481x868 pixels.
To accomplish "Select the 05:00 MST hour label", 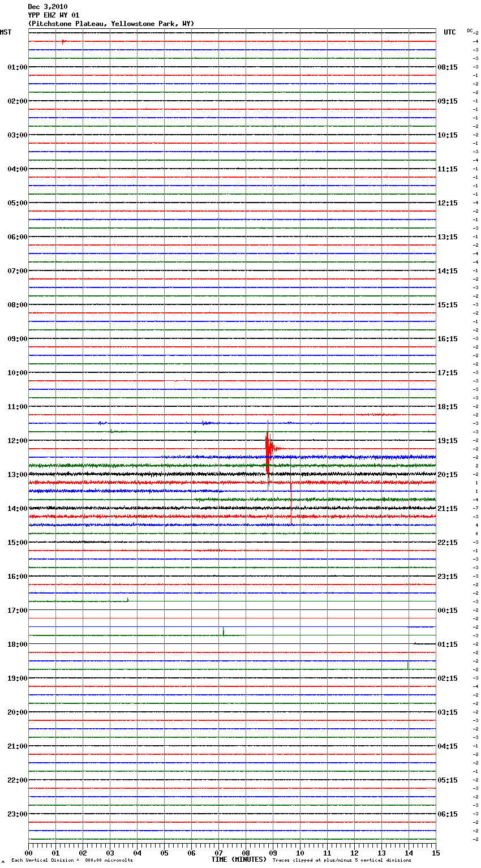I will (18, 203).
